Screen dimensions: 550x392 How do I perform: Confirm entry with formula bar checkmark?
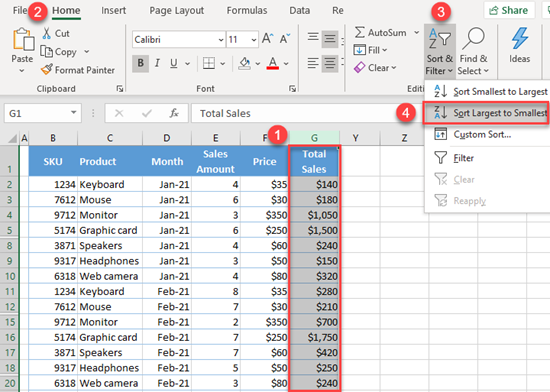147,113
